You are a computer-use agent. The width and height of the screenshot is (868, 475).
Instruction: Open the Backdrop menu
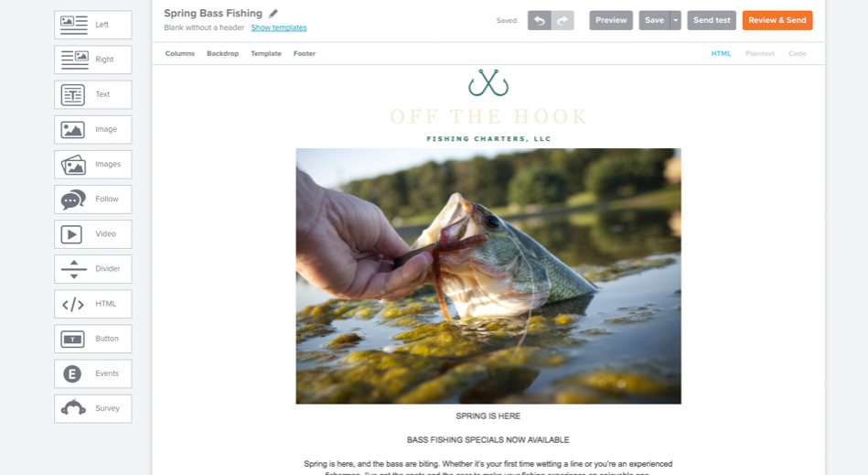[x=222, y=54]
